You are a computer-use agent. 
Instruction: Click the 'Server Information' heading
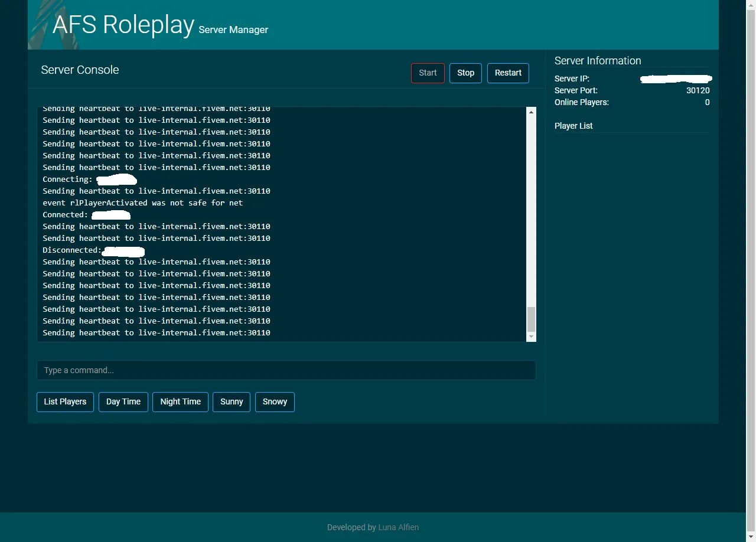(598, 61)
